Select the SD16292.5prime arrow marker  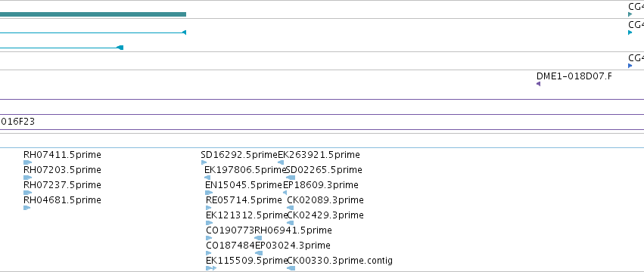[x=204, y=162]
